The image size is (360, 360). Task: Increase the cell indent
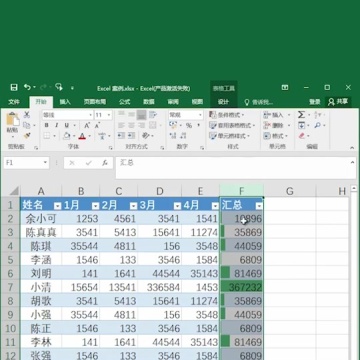tap(132, 136)
